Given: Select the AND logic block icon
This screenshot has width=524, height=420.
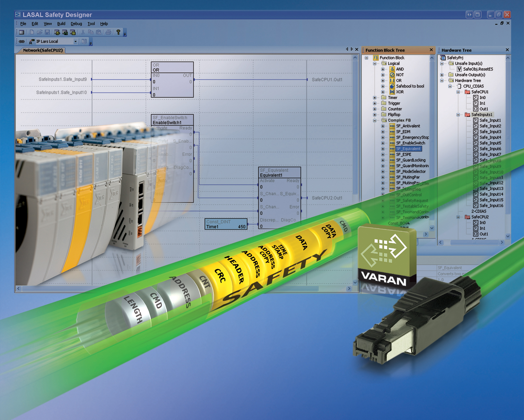Looking at the screenshot, I should point(392,69).
